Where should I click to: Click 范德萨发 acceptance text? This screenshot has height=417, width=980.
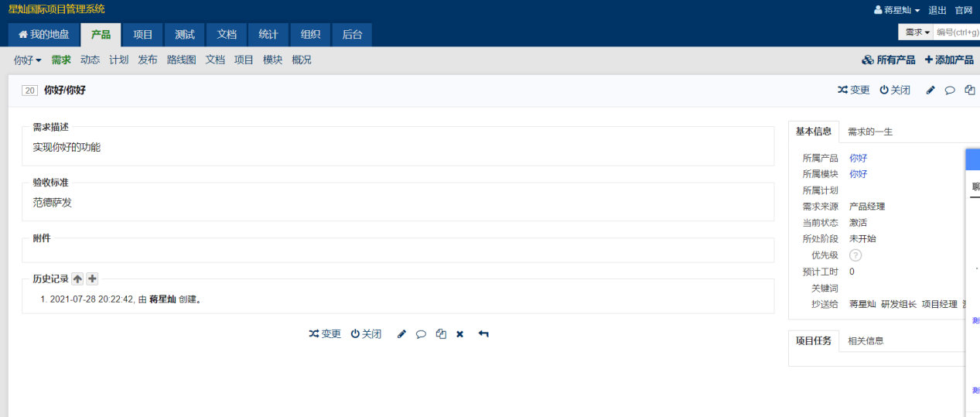tap(52, 203)
